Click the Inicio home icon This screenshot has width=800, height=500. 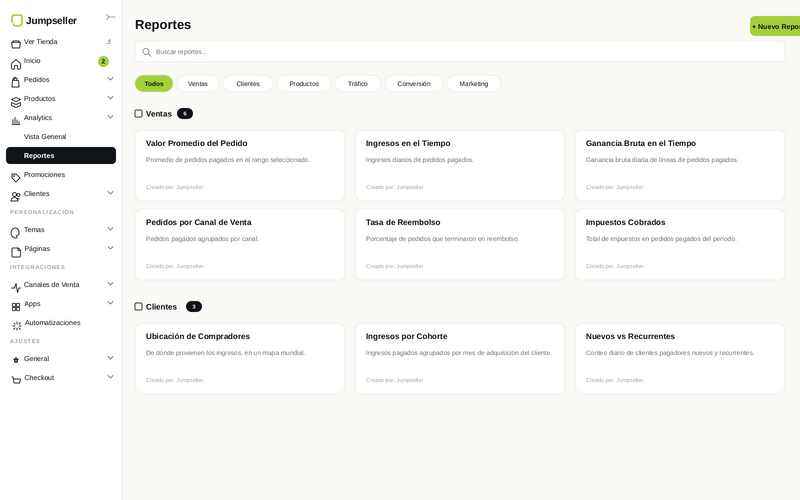click(16, 64)
